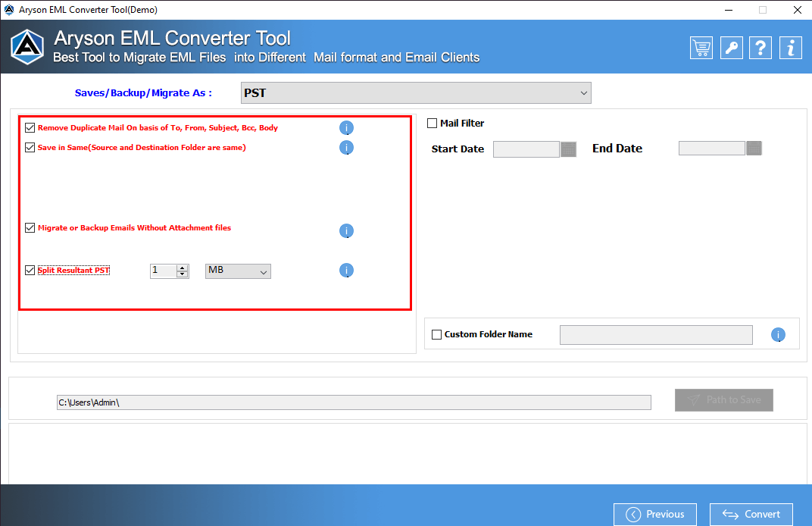This screenshot has height=526, width=812.
Task: Click the Previous button
Action: tap(655, 514)
